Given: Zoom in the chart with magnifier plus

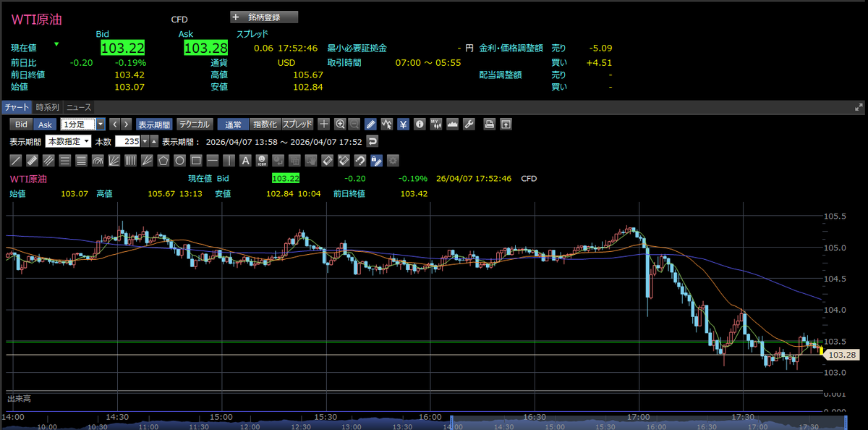Looking at the screenshot, I should 340,124.
